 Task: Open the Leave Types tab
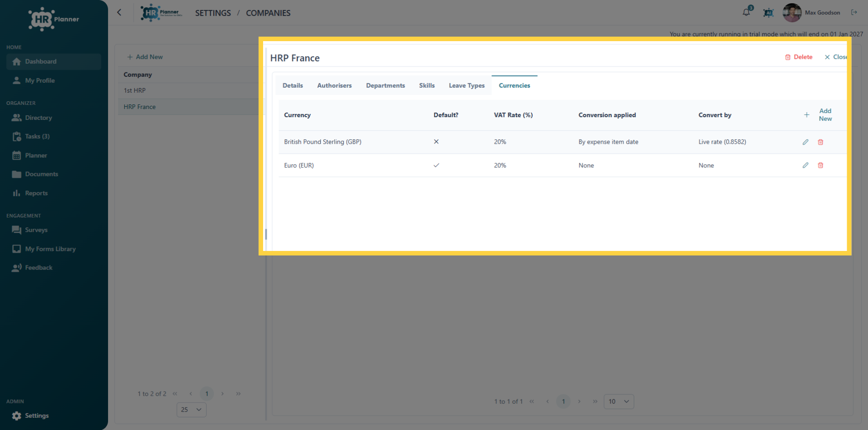point(467,85)
